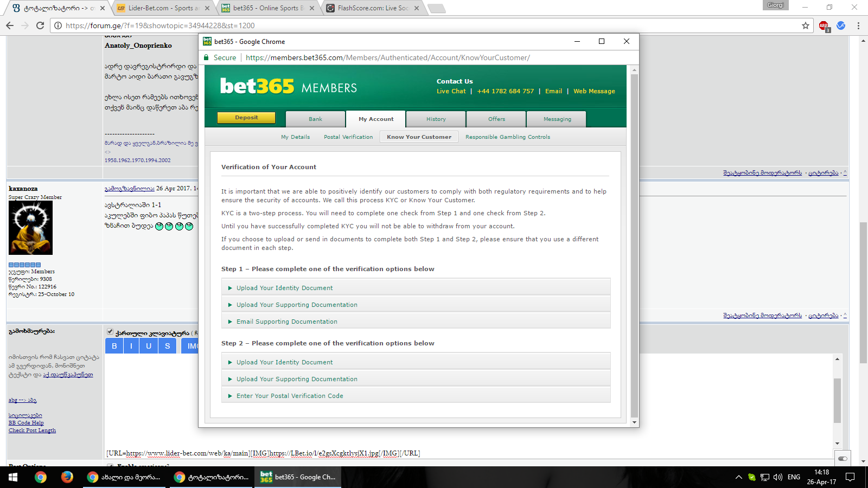Click the blue checkmark extension icon
The image size is (868, 488).
point(841,25)
